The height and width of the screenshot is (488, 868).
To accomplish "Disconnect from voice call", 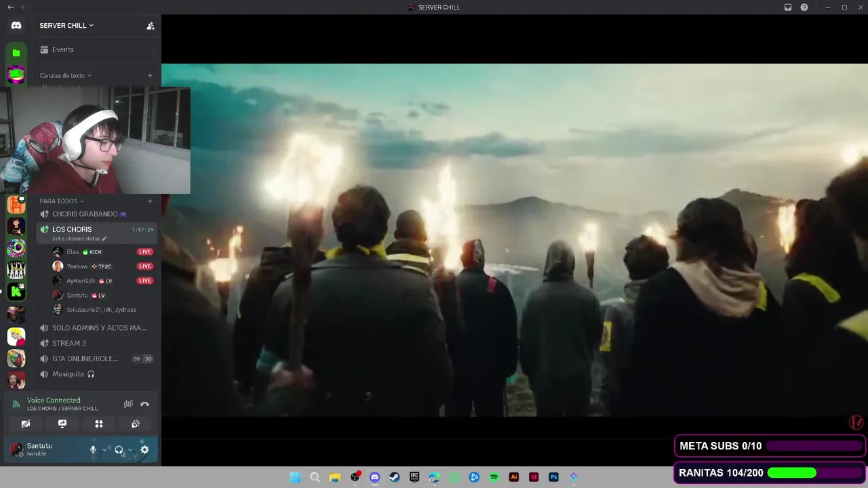I will tap(144, 404).
